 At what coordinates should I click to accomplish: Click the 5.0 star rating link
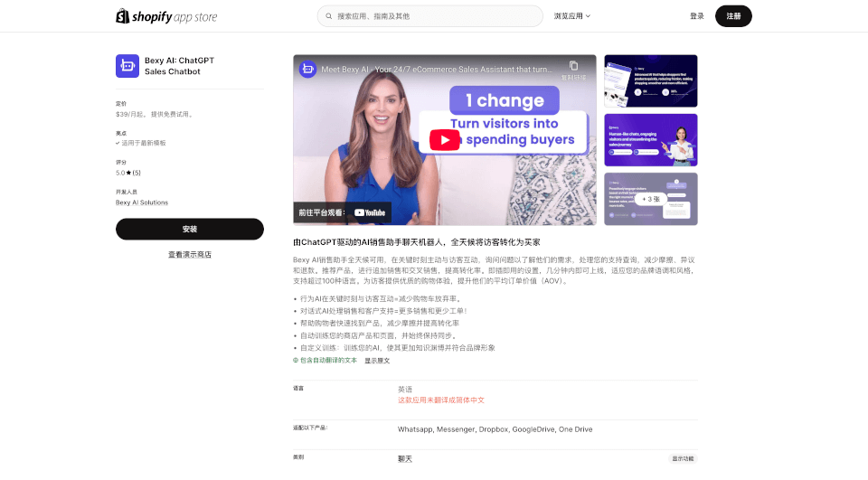[x=128, y=173]
